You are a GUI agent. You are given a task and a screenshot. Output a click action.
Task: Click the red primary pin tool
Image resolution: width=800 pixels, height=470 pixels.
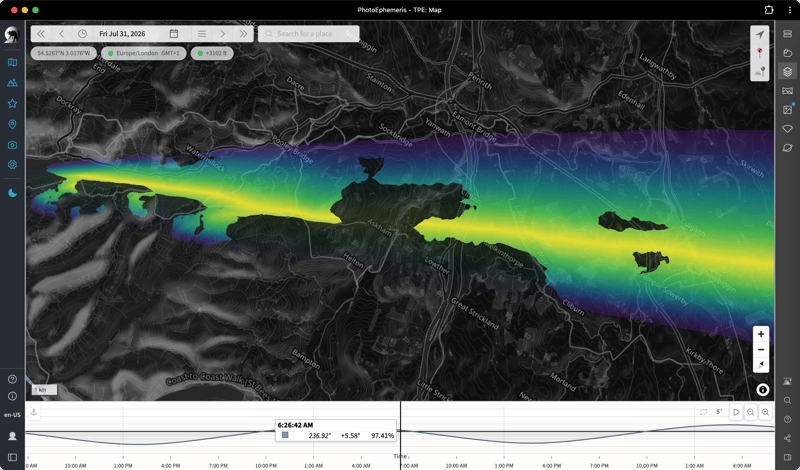[x=760, y=53]
